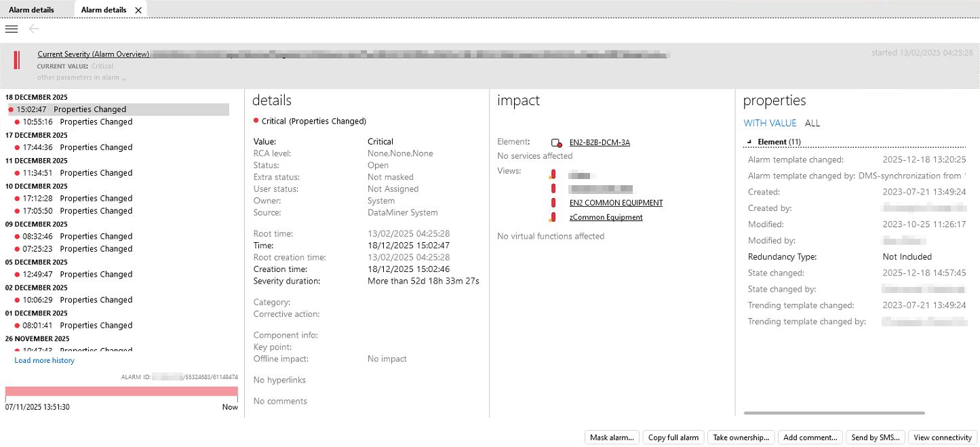980x447 pixels.
Task: Click Load more history link
Action: pyautogui.click(x=44, y=360)
